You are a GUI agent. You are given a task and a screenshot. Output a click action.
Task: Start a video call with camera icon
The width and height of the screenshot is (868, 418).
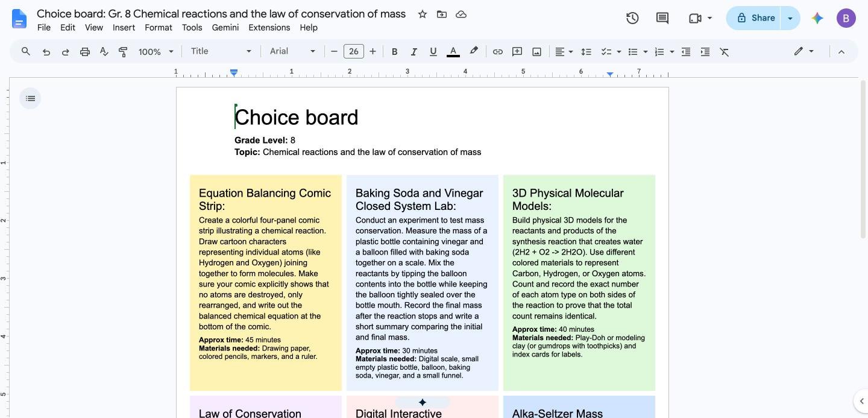coord(695,18)
